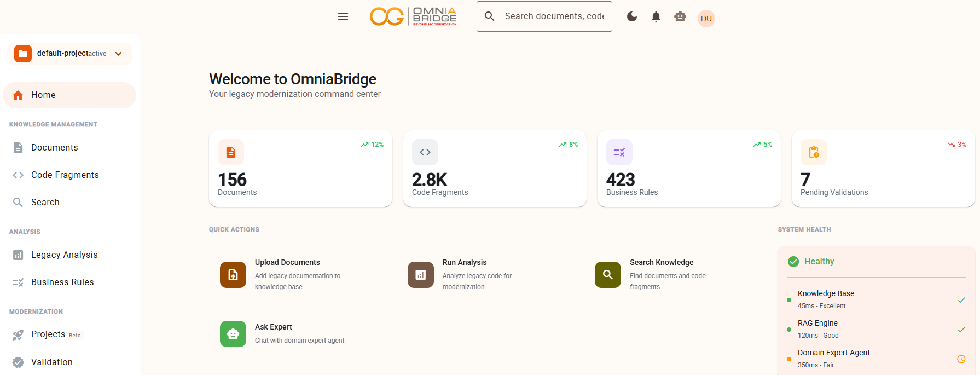Viewport: 980px width, 375px height.
Task: Click the Search Knowledge magnifier icon
Action: [x=608, y=275]
